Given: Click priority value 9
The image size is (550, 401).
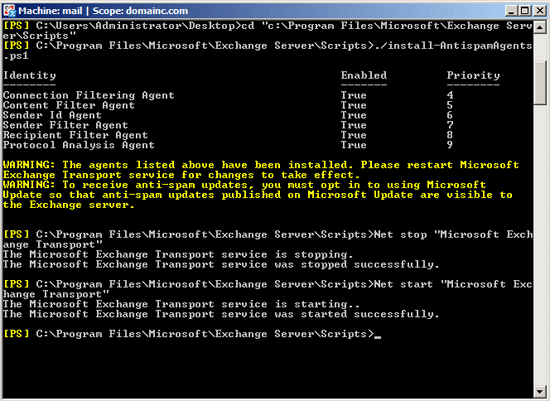Looking at the screenshot, I should pyautogui.click(x=450, y=145).
